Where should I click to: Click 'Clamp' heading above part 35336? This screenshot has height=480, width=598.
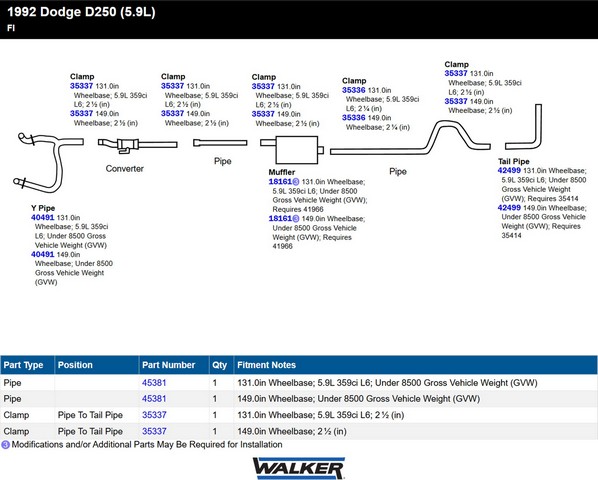point(354,81)
